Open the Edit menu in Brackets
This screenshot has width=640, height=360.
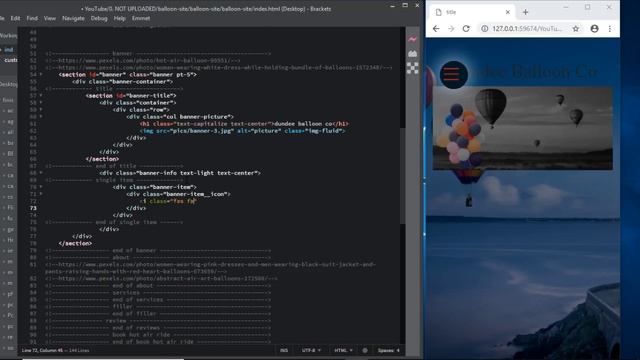point(16,18)
